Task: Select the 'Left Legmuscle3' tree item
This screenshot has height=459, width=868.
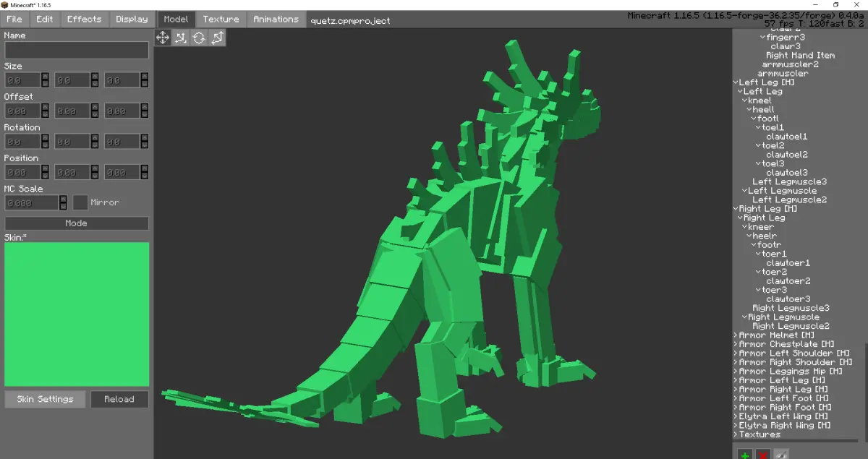Action: click(790, 181)
